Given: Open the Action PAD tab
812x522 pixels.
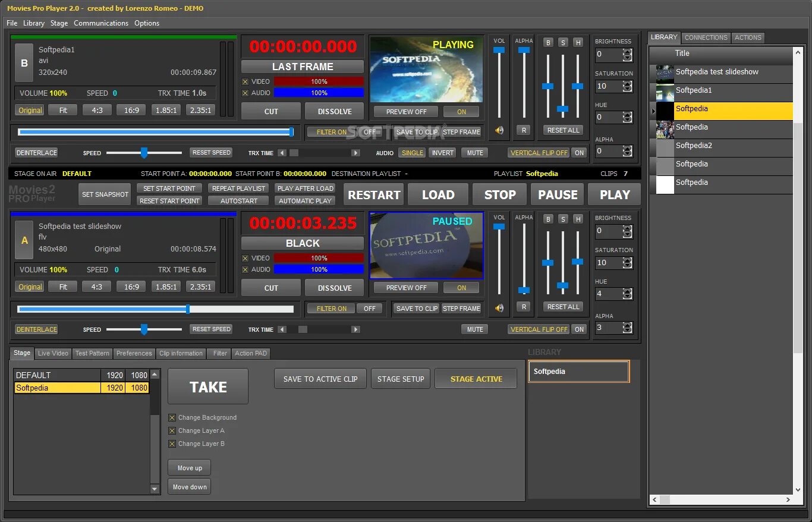Looking at the screenshot, I should pos(251,353).
